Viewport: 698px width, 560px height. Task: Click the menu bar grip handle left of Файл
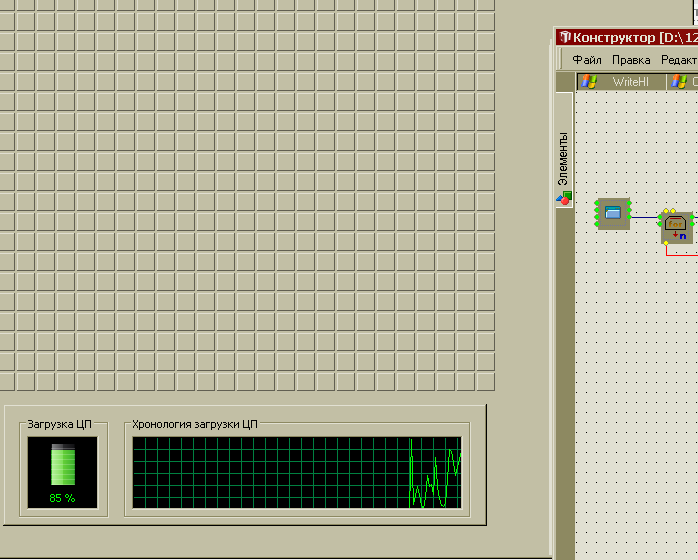[x=562, y=60]
